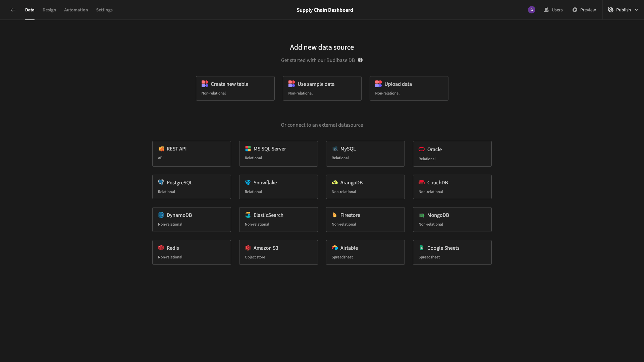Select the Data tab
Image resolution: width=644 pixels, height=362 pixels.
[x=30, y=10]
